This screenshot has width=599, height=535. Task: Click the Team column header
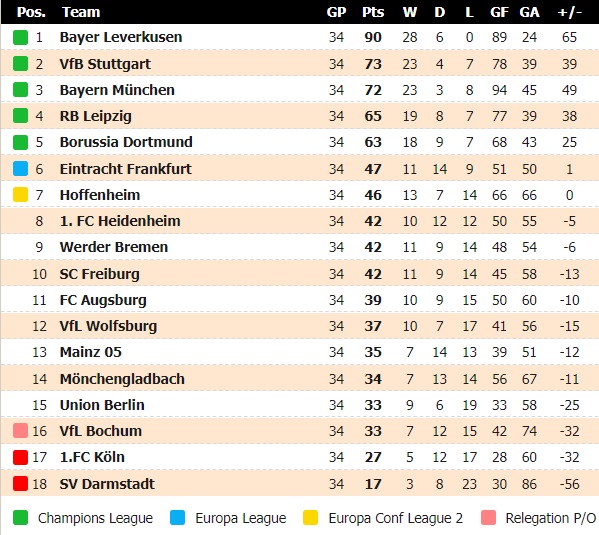tap(81, 12)
